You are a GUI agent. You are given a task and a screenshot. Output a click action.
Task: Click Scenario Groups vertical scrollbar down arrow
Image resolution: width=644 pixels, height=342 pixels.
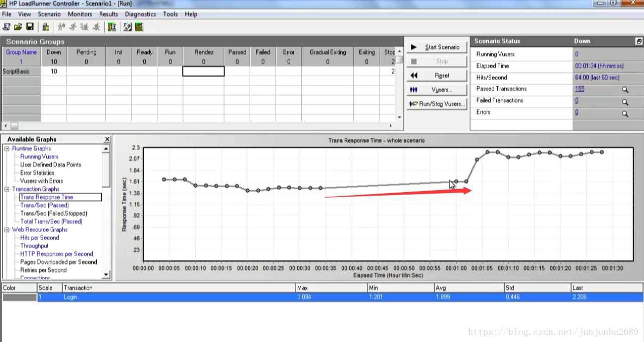coord(399,118)
